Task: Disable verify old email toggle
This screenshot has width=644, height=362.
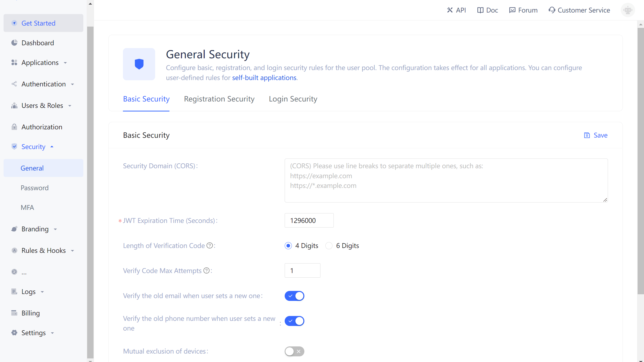Action: (294, 296)
